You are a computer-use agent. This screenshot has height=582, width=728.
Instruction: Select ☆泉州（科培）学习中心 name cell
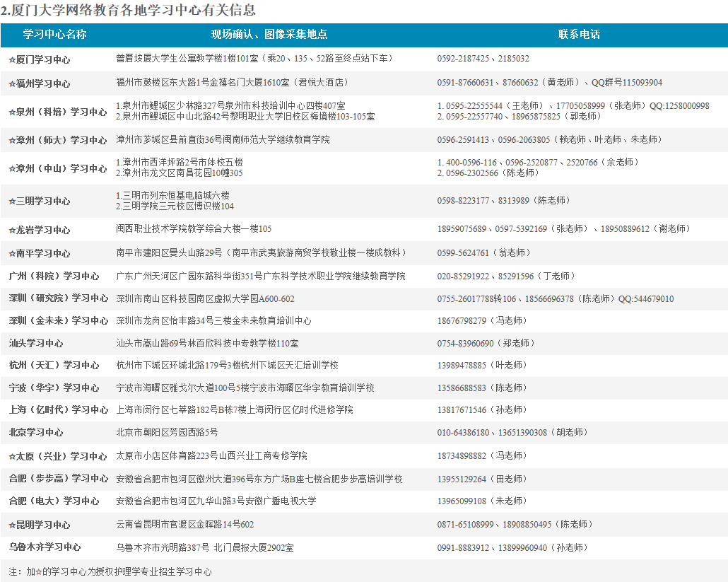coord(58,112)
